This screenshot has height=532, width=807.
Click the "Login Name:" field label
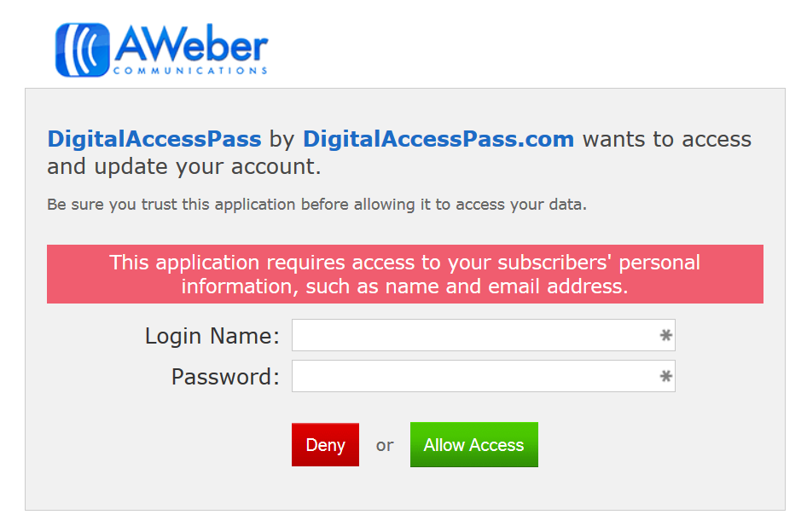(212, 336)
